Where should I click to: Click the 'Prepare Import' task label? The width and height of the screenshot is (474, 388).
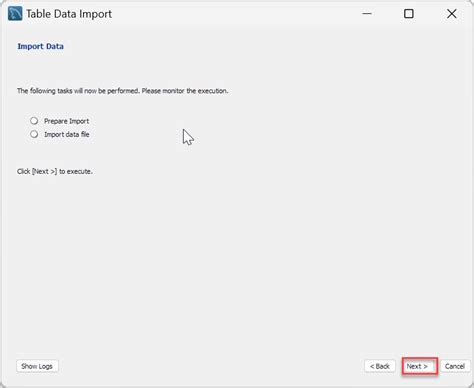(66, 121)
